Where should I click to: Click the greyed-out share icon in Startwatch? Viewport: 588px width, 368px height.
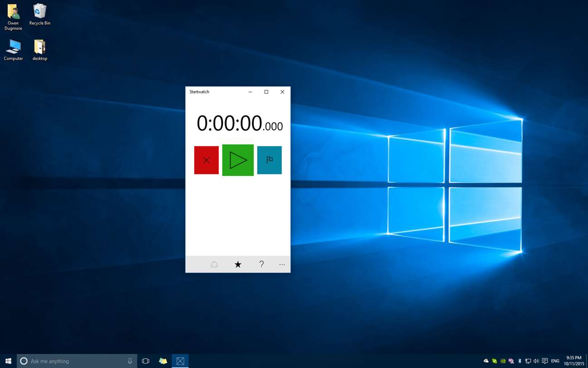click(x=214, y=264)
